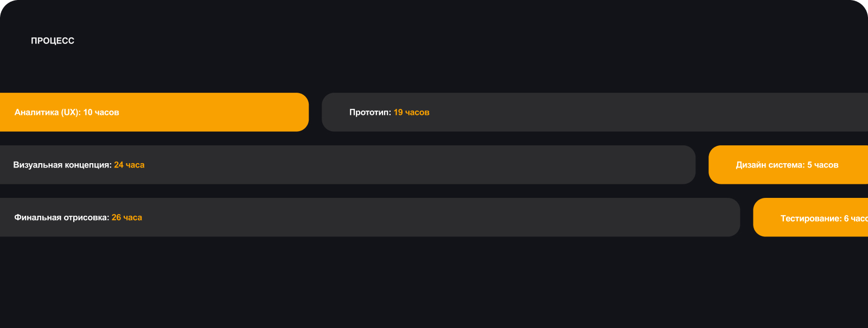Click the word отрисовка
The width and height of the screenshot is (868, 328).
(x=86, y=217)
